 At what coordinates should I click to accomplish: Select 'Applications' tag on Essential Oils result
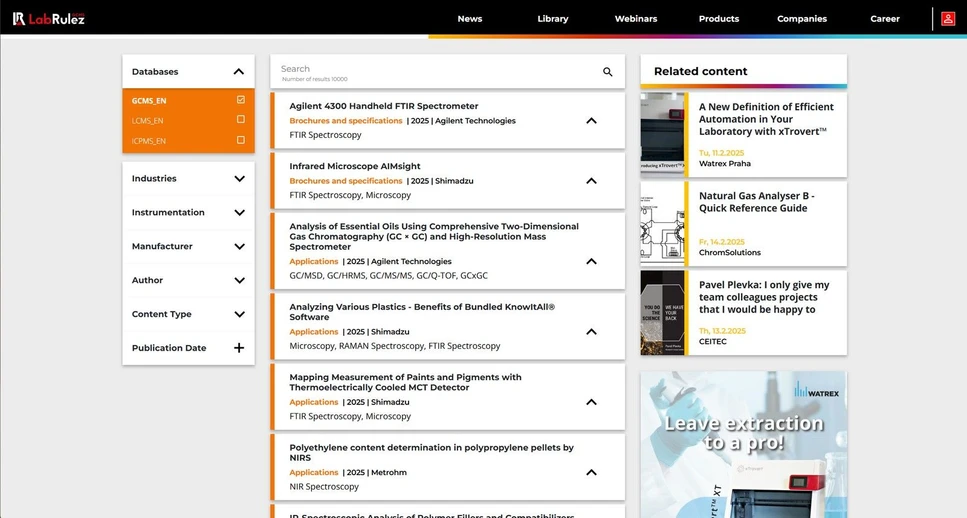click(x=313, y=261)
